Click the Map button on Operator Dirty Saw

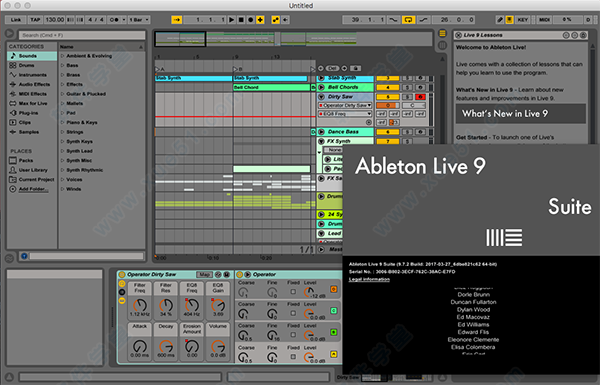click(x=204, y=275)
